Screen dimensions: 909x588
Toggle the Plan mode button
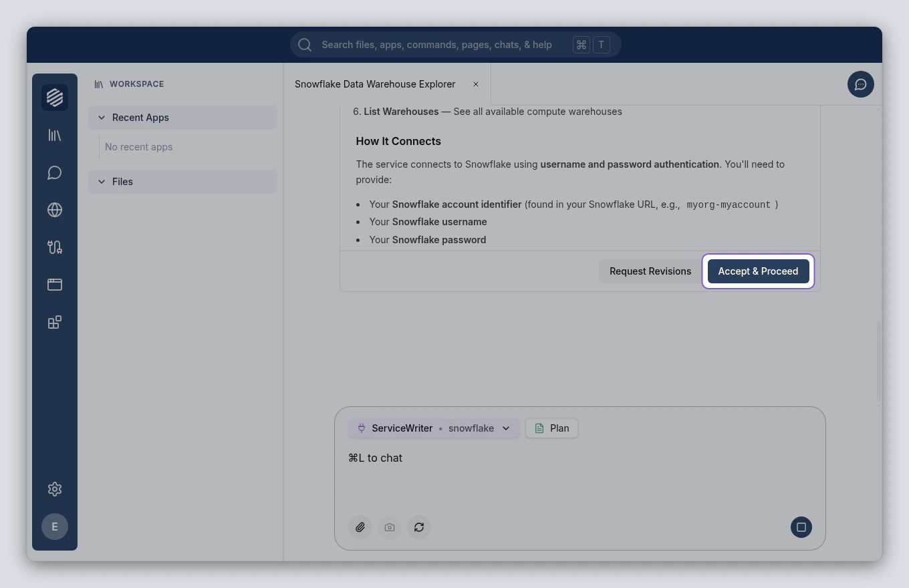[552, 428]
